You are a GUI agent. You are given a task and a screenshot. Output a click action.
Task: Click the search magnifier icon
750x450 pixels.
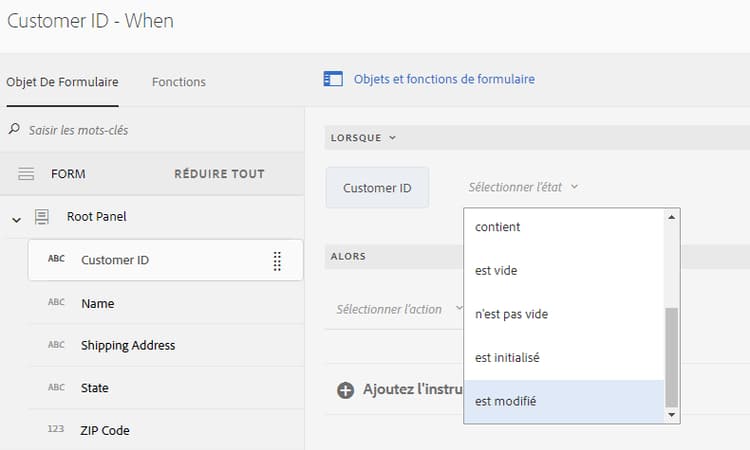(14, 130)
